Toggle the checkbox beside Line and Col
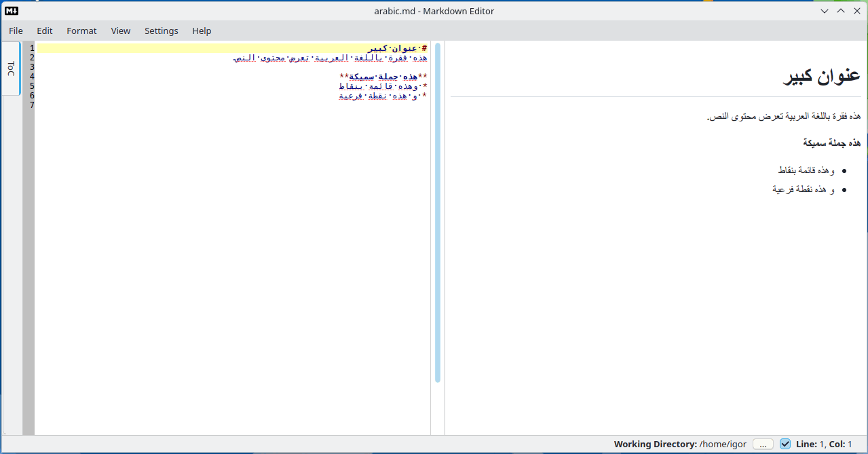Screen dimensions: 868x454 [x=785, y=444]
